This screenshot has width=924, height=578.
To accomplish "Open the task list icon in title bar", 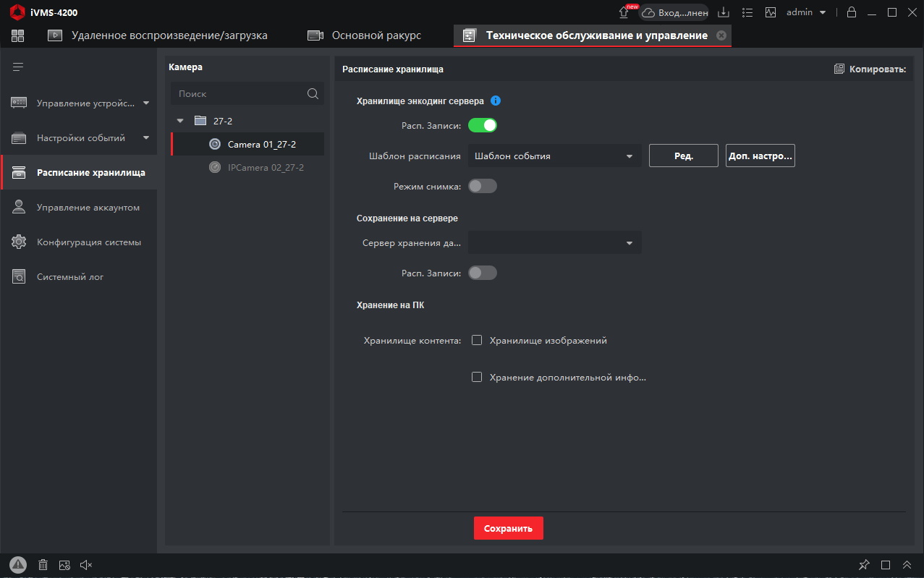I will 748,12.
